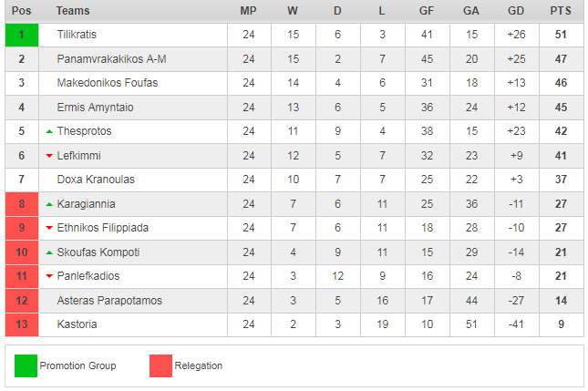Click green up arrow beside Karagiannia
Viewport: 588px width, 391px height.
click(x=49, y=204)
